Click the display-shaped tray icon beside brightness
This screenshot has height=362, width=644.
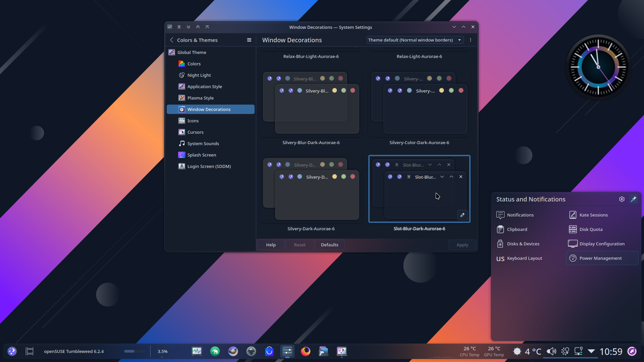578,351
